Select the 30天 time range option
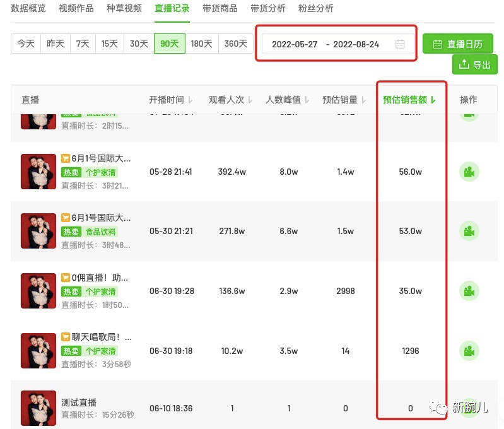504x429 pixels. click(x=139, y=44)
